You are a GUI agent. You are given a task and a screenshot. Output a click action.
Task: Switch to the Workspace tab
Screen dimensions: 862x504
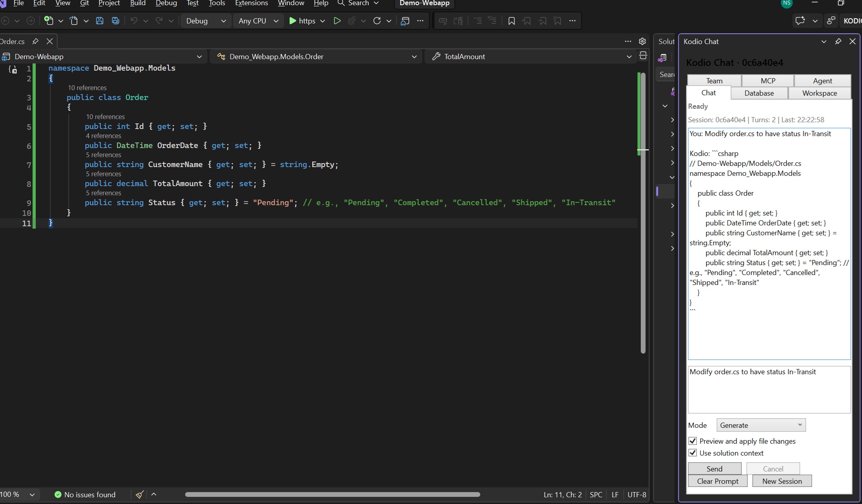pos(819,93)
